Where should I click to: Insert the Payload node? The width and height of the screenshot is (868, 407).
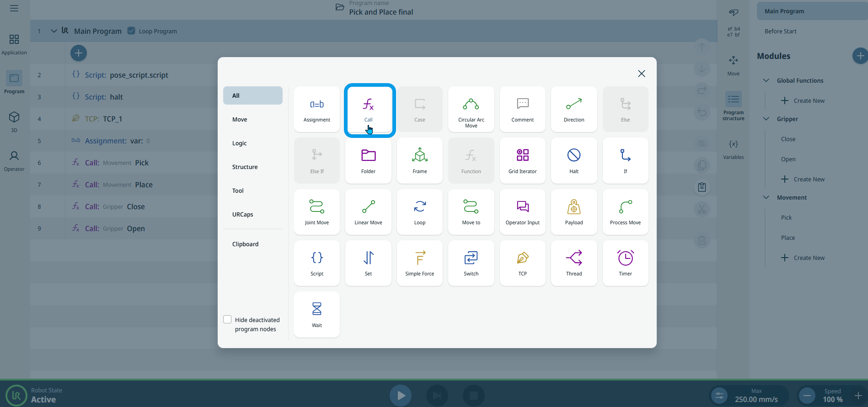click(x=573, y=212)
